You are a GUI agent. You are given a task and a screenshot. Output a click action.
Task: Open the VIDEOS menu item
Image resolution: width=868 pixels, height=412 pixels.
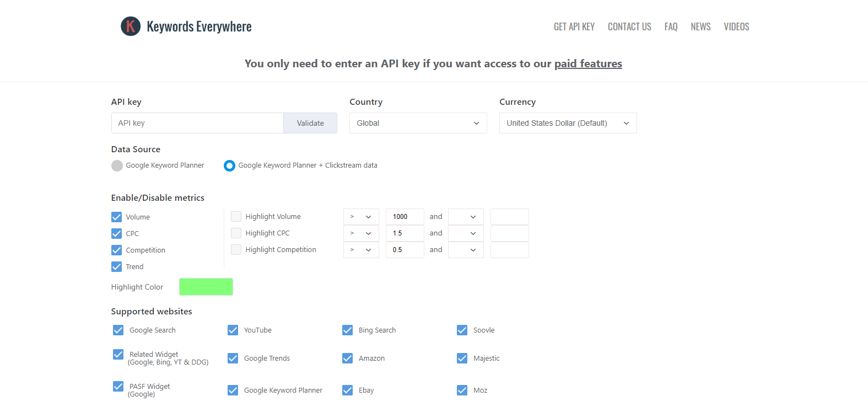pos(736,26)
